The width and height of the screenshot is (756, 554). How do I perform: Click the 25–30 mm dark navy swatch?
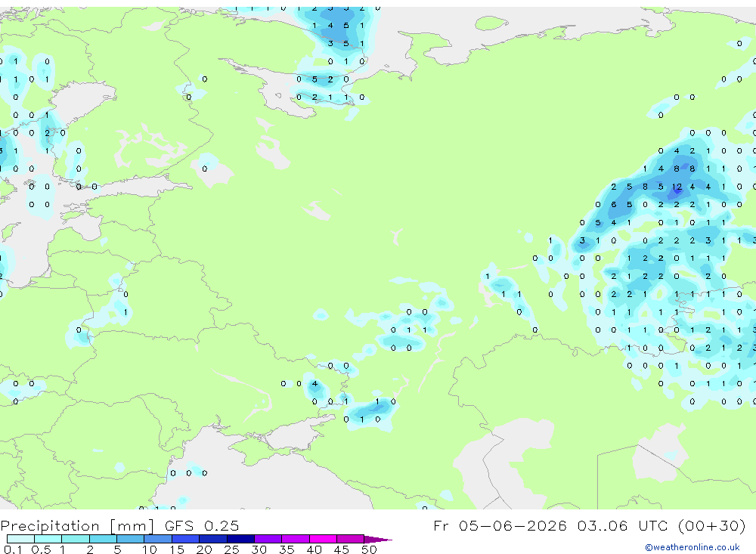pos(240,539)
